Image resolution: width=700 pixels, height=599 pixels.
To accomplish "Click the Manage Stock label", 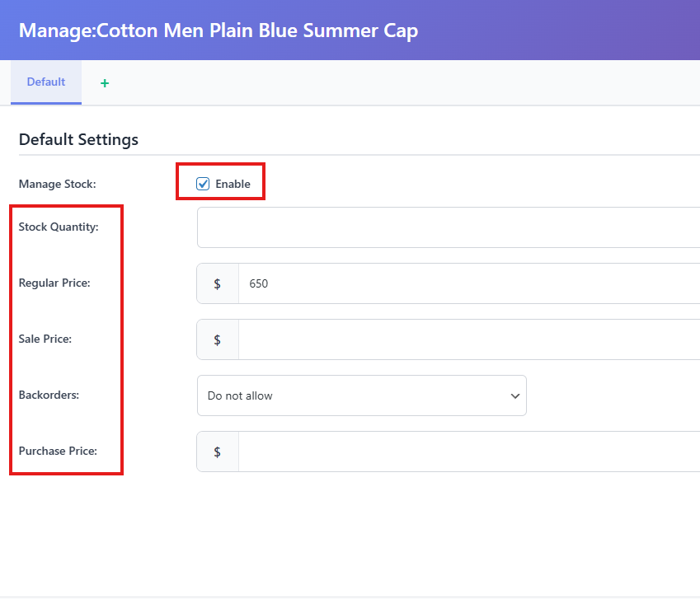I will point(58,184).
